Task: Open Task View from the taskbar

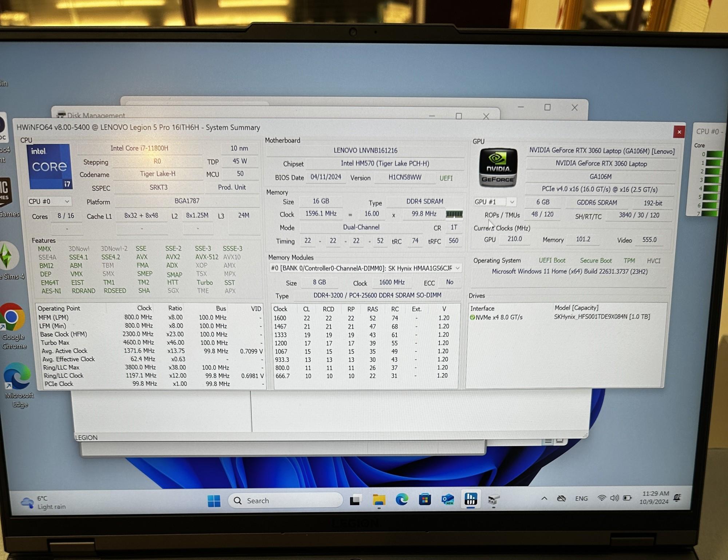Action: coord(355,500)
